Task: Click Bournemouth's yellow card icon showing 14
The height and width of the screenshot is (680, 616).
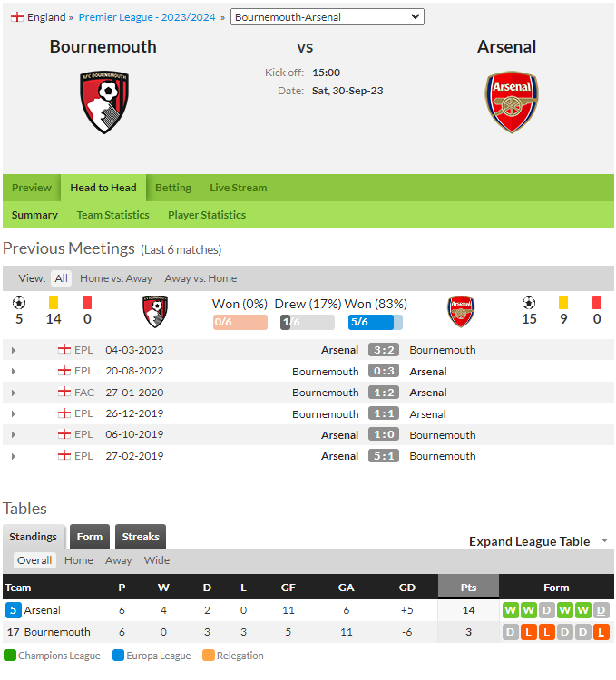Action: pyautogui.click(x=54, y=303)
